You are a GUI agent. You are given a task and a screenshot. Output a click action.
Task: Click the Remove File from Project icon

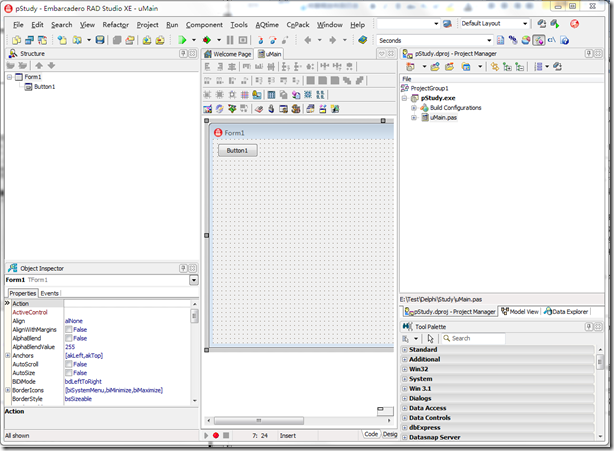[x=160, y=40]
